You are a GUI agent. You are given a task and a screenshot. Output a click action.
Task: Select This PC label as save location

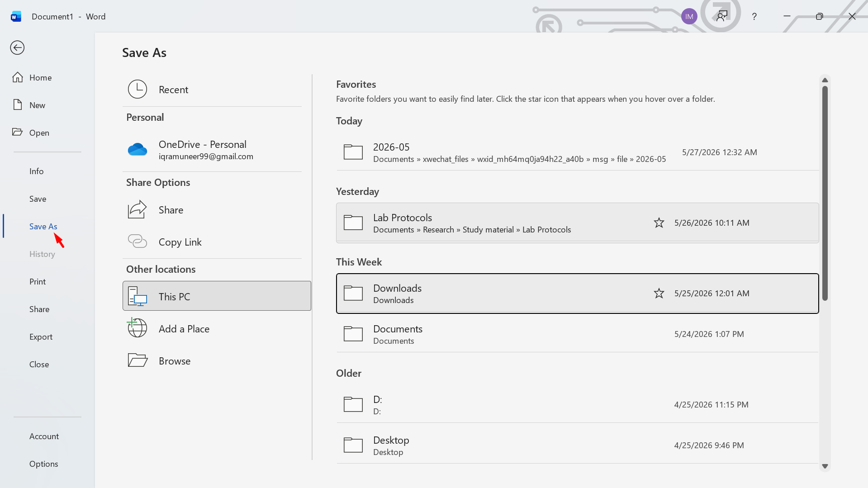[175, 297]
